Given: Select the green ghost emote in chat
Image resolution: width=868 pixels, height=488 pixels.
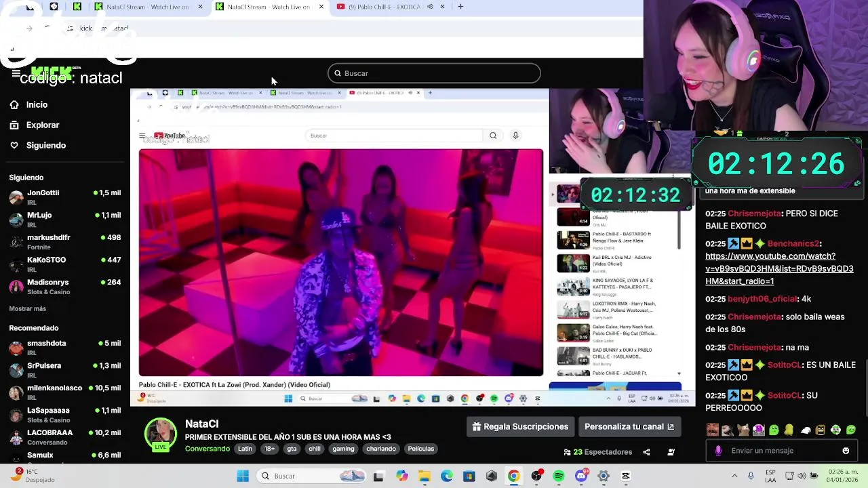Looking at the screenshot, I should pyautogui.click(x=774, y=430).
